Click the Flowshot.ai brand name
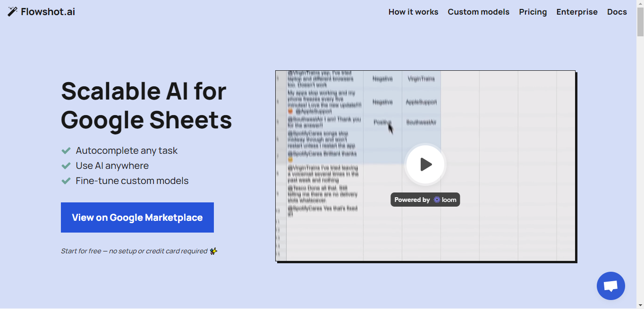This screenshot has width=644, height=309. [48, 12]
